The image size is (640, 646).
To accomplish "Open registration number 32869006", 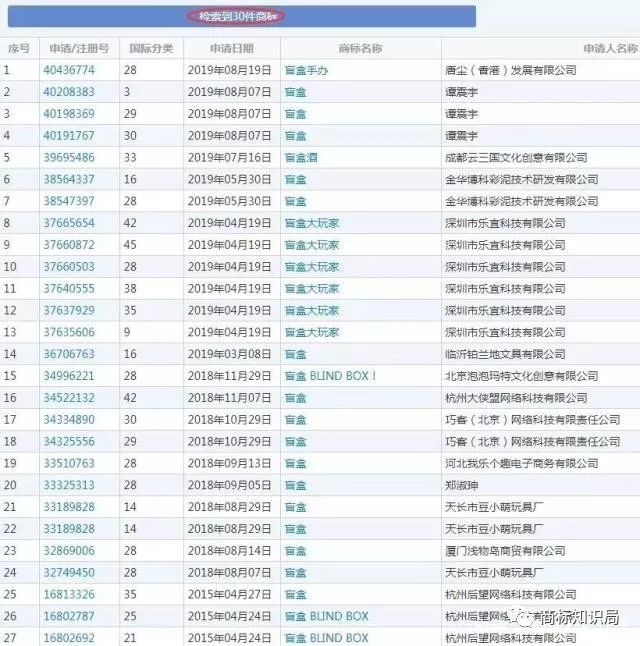I will 69,550.
